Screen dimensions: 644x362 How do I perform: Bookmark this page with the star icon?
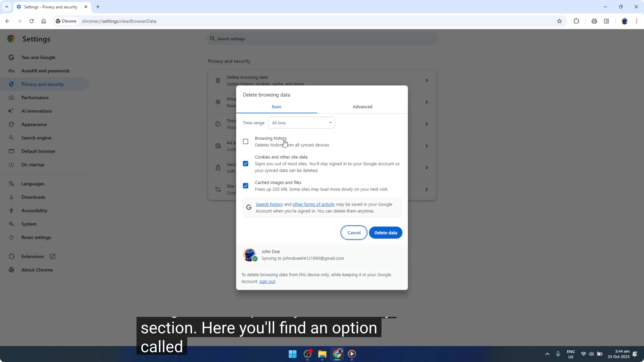(x=559, y=21)
